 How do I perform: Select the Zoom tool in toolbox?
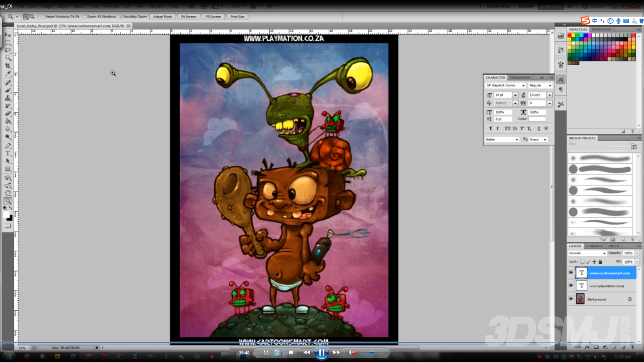point(8,201)
